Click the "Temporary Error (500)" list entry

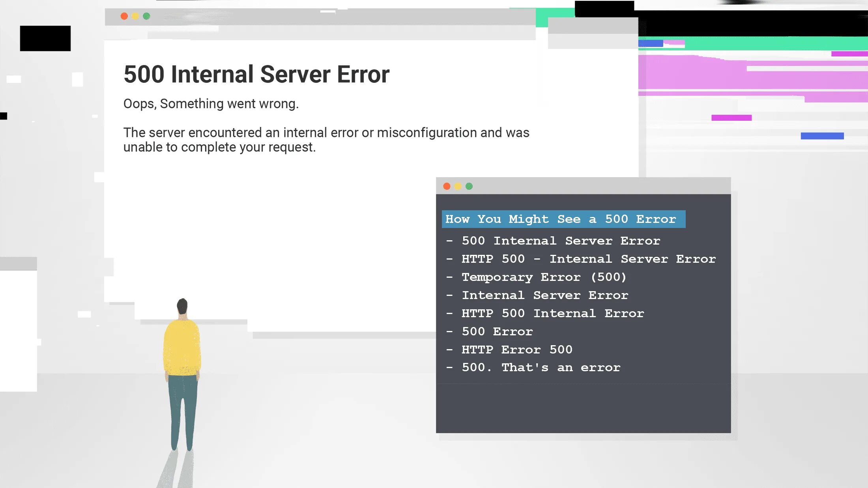coord(544,277)
